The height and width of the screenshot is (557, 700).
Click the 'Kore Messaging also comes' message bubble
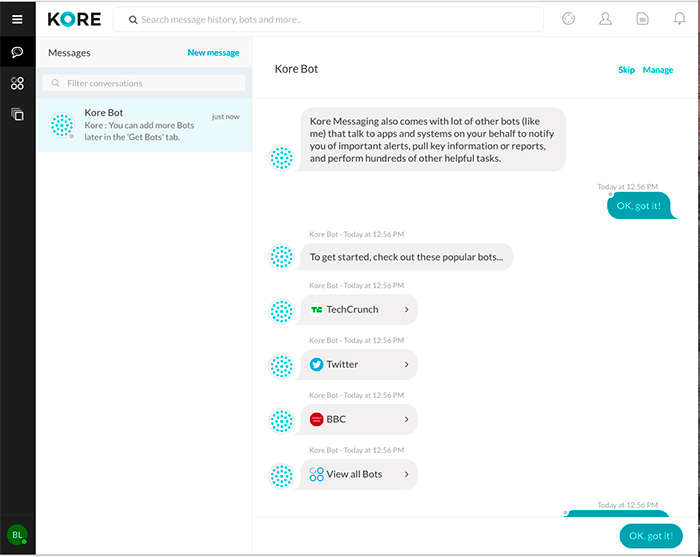pyautogui.click(x=433, y=139)
